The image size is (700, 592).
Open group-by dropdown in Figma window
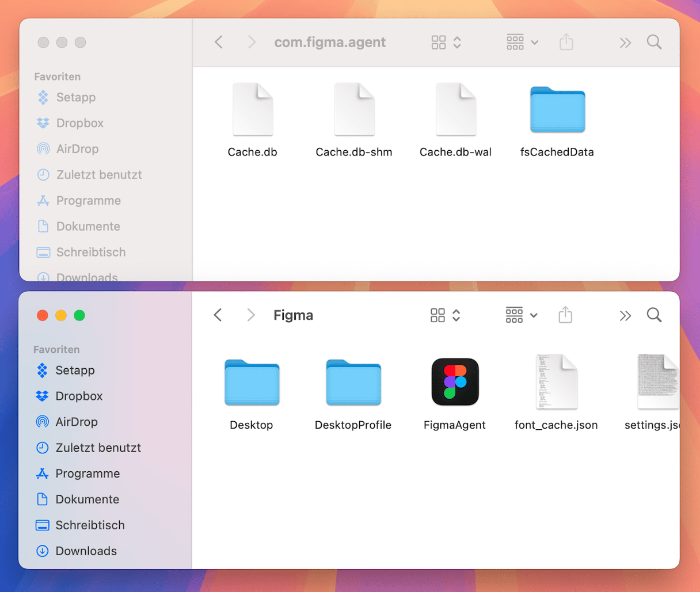tap(522, 315)
